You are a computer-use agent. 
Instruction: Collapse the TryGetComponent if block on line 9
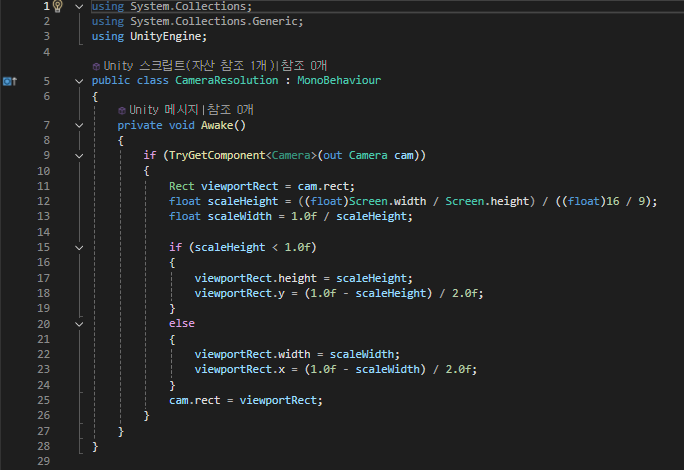(79, 156)
